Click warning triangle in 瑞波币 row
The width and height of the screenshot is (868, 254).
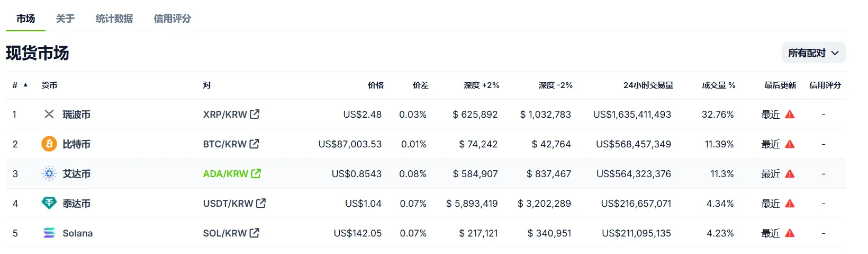click(x=790, y=114)
